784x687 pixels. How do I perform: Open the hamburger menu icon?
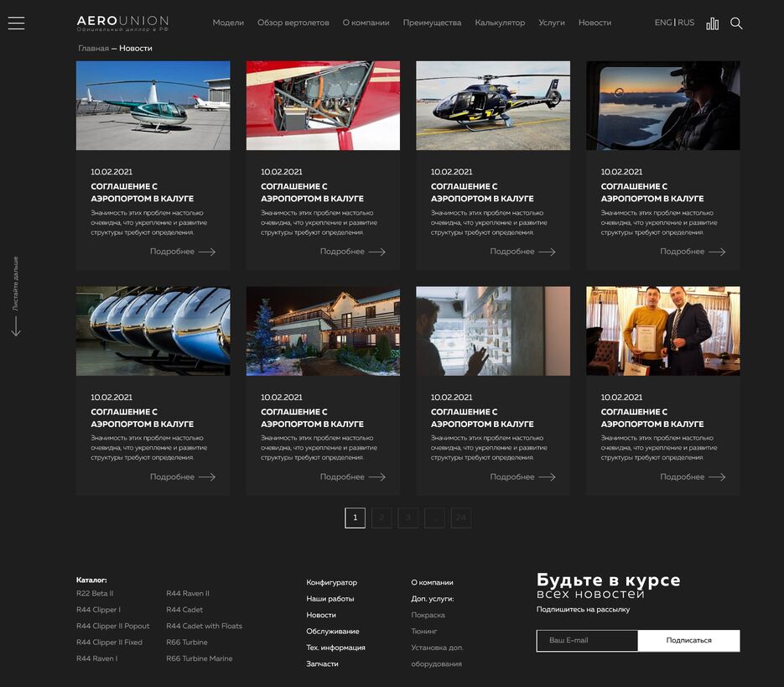pyautogui.click(x=16, y=23)
